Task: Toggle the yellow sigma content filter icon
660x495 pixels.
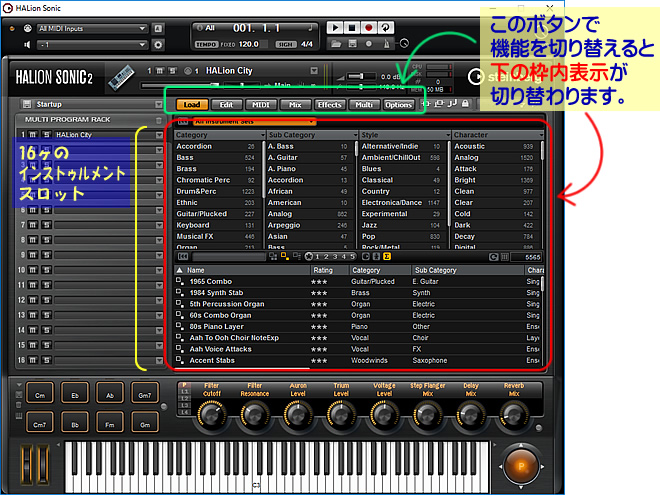Action: [x=387, y=256]
